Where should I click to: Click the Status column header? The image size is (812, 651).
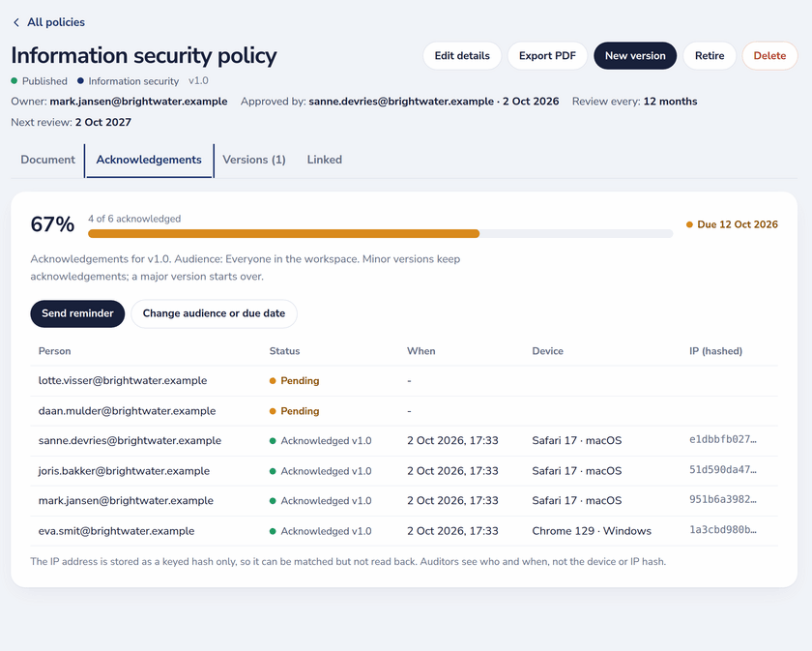click(284, 351)
